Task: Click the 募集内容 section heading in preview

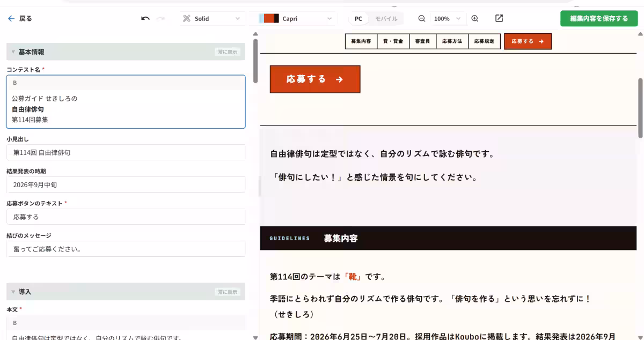Action: (x=341, y=238)
